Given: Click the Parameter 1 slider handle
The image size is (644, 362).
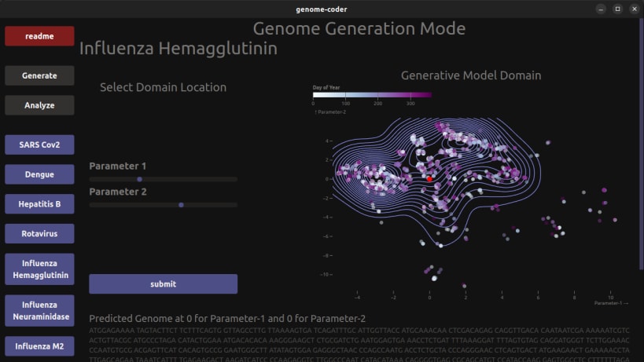Looking at the screenshot, I should click(140, 179).
